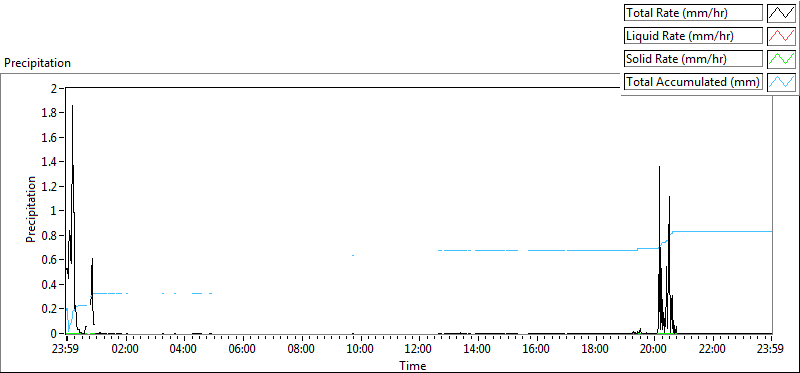This screenshot has width=800, height=373.
Task: Click the 14:00 time axis tick label
Action: coord(477,350)
